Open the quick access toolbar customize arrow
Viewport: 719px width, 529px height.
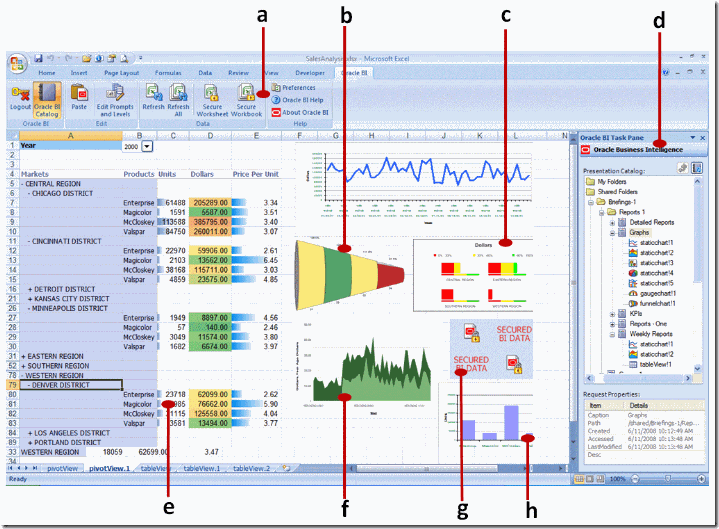point(140,58)
